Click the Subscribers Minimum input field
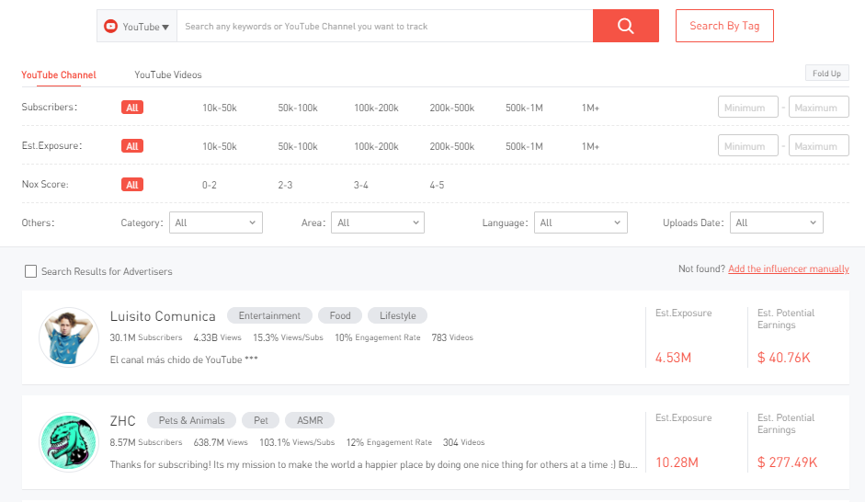Viewport: 865px width, 502px height. [x=748, y=107]
